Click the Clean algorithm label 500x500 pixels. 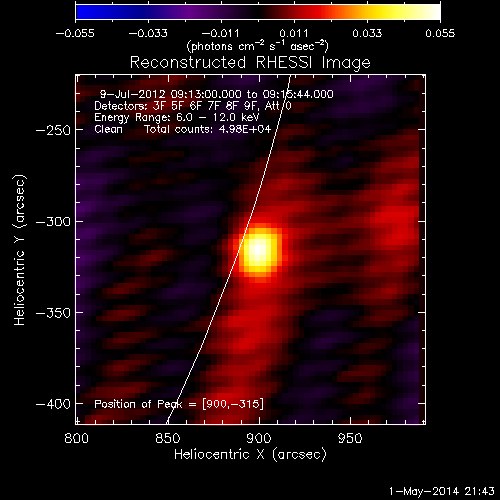pos(108,129)
